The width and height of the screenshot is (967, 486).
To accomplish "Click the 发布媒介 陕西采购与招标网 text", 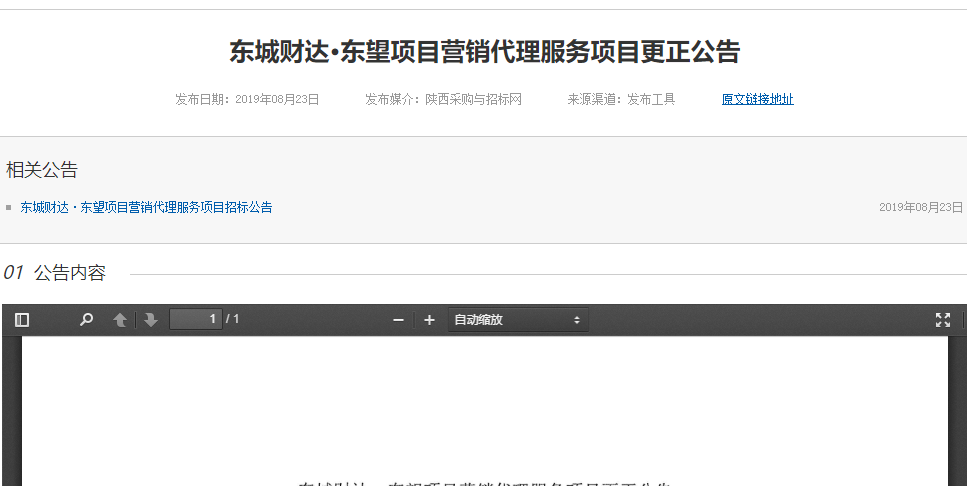I will point(443,99).
